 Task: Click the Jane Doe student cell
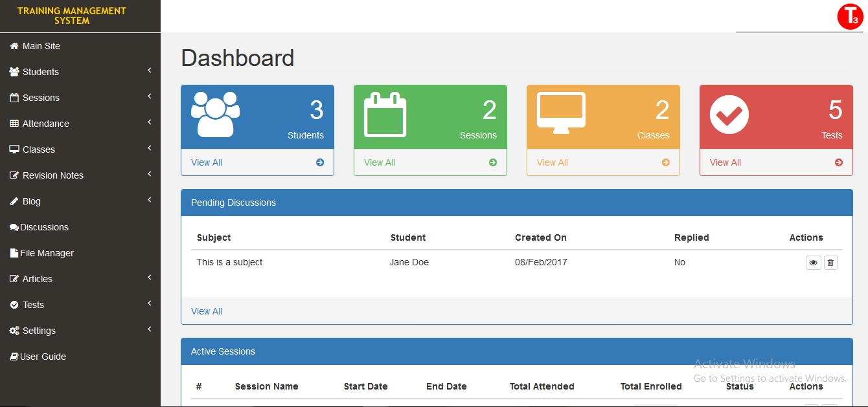click(x=409, y=262)
